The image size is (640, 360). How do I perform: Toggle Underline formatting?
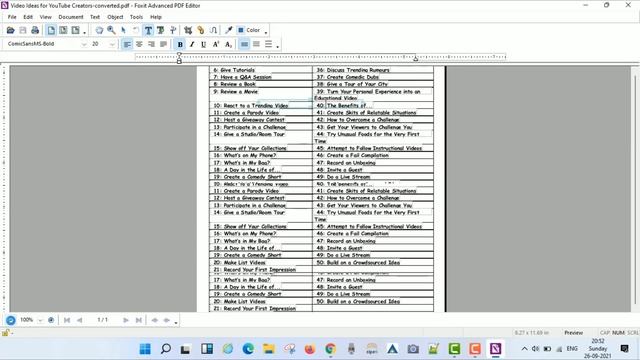coord(203,44)
